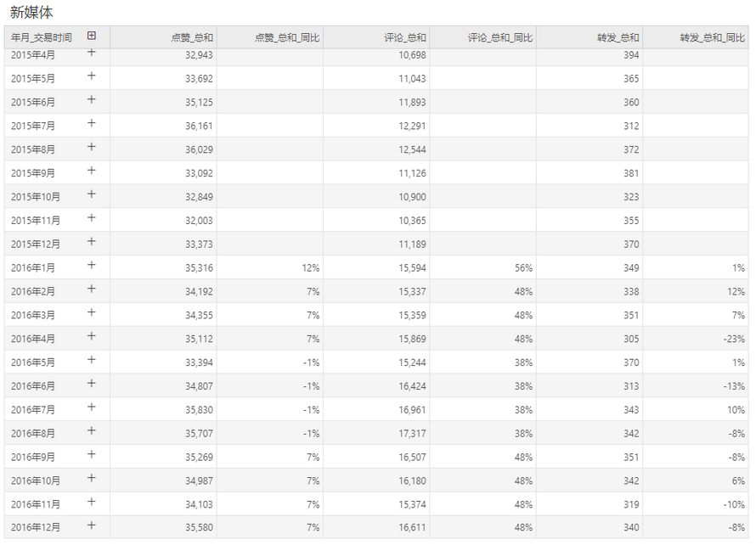The image size is (756, 545).
Task: Click plus icon beside 2015年12月
Action: tap(91, 241)
